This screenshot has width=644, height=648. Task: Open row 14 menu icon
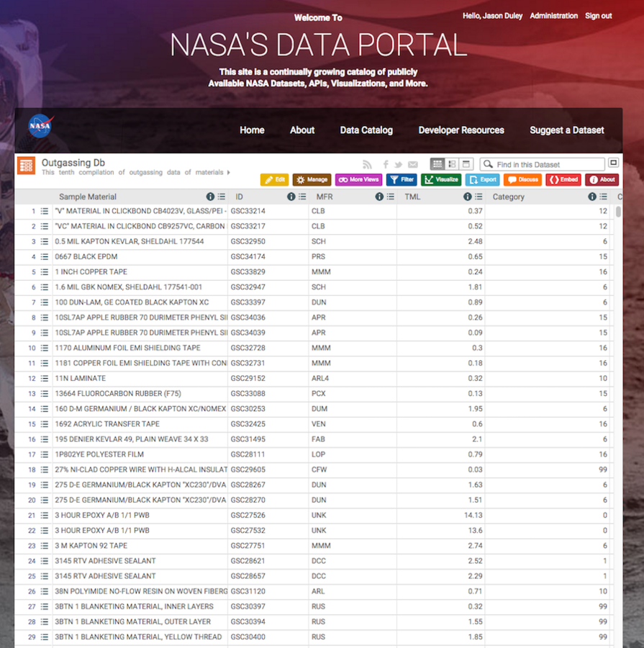pos(45,409)
